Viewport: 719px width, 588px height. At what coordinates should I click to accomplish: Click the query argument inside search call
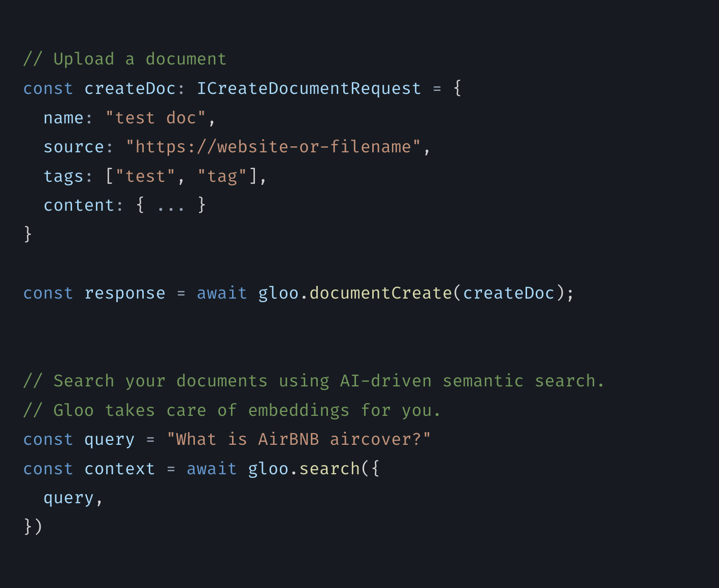pyautogui.click(x=69, y=498)
